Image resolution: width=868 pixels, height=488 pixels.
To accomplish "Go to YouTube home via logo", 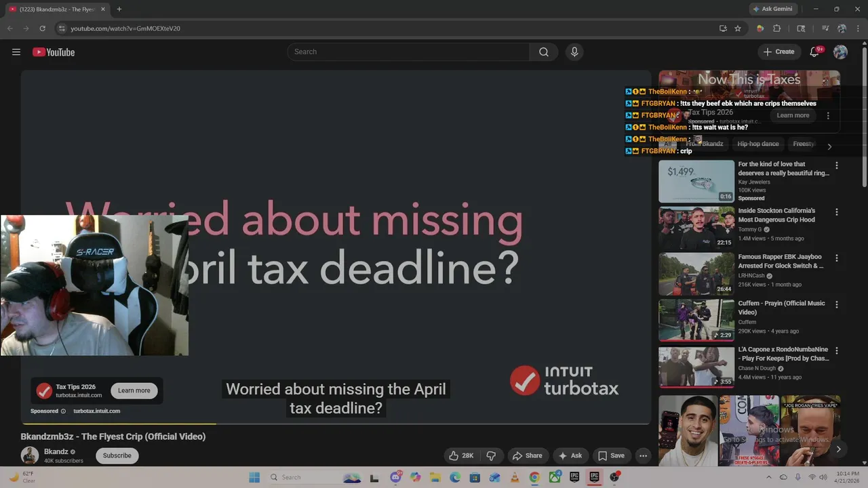I will (x=54, y=52).
